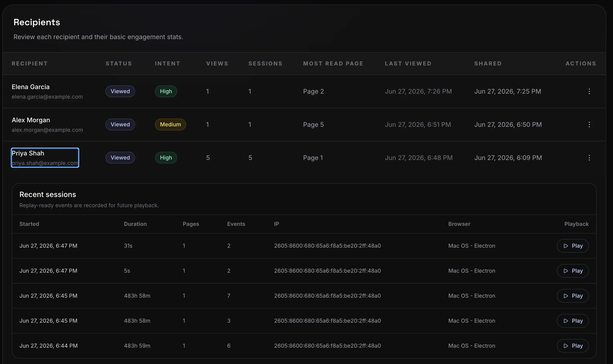
Task: Click the Pages column header
Action: [x=191, y=224]
